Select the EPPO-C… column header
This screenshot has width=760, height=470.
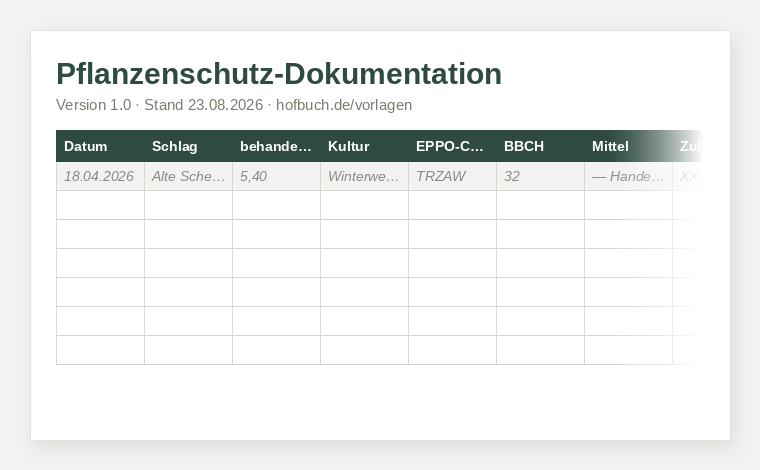pos(452,146)
